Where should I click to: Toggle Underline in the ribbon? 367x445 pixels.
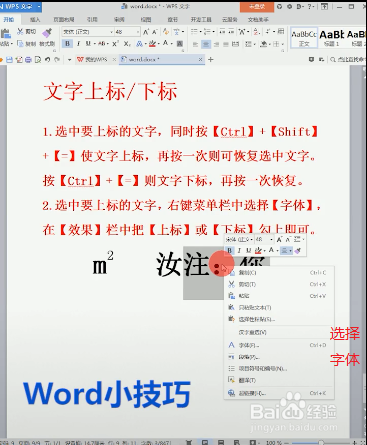click(88, 44)
